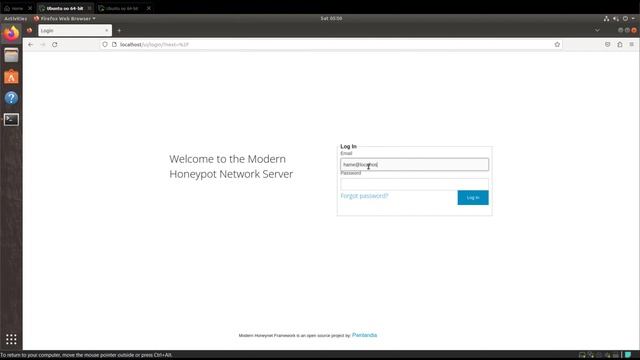640x360 pixels.
Task: Select the Login browser tab
Action: point(75,31)
